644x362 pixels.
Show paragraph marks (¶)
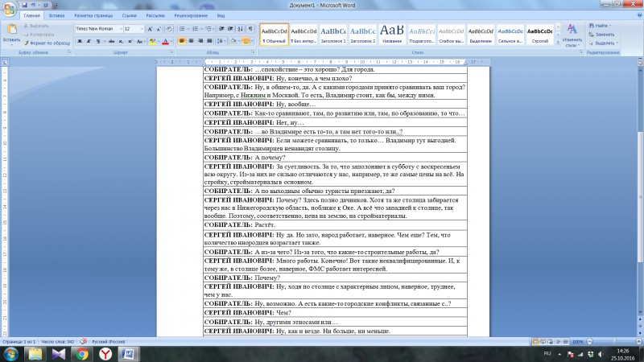(x=250, y=29)
